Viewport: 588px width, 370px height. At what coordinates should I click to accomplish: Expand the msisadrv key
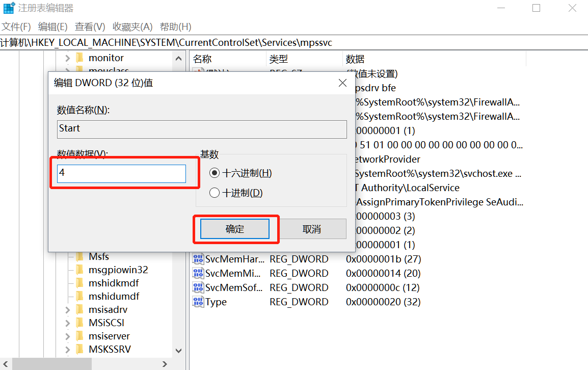[67, 309]
